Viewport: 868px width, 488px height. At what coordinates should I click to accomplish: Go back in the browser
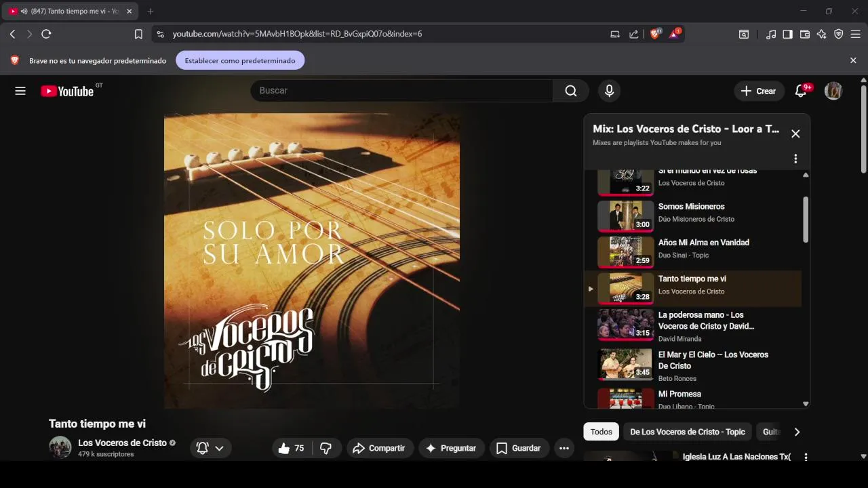(x=12, y=34)
